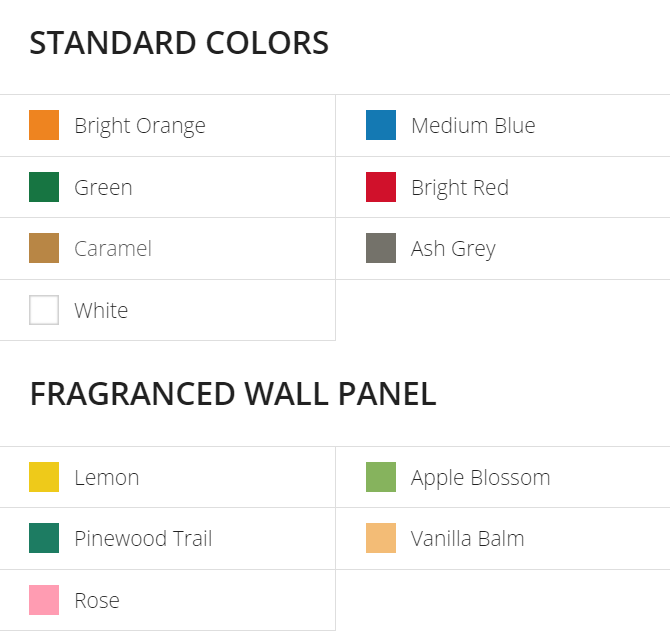Click the Bright Red color swatch
The image size is (670, 639).
(381, 187)
